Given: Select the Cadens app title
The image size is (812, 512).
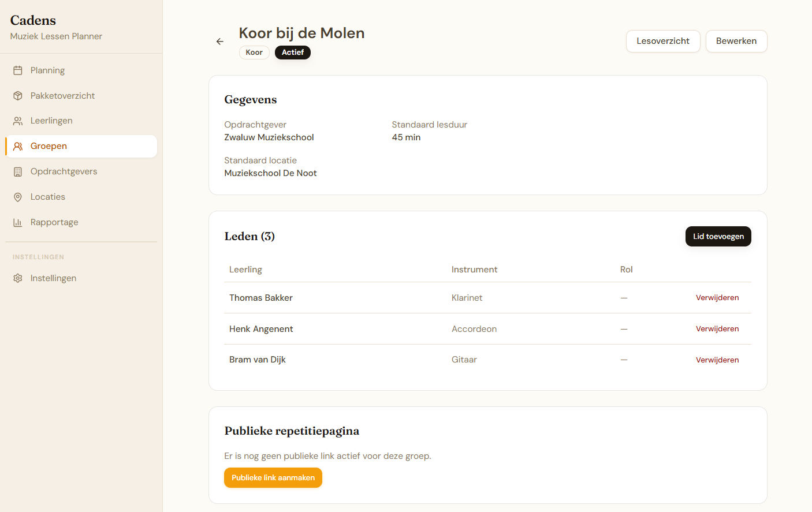Looking at the screenshot, I should [32, 20].
